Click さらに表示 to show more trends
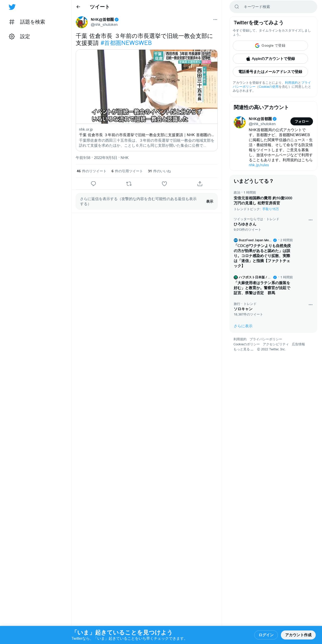This screenshot has width=322, height=644. 243,326
